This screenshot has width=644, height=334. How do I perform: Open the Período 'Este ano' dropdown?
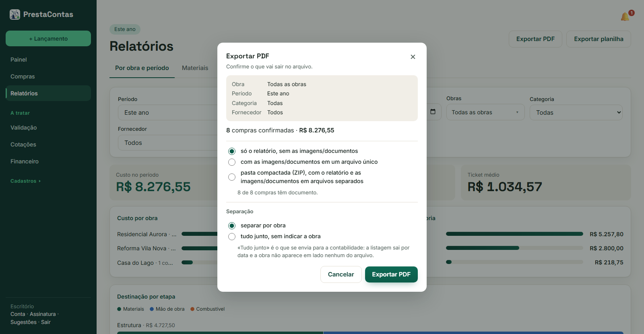point(168,113)
